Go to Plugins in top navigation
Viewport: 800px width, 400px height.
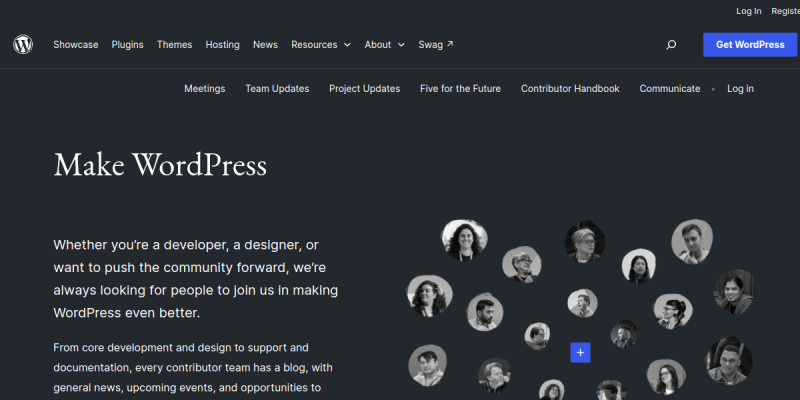(128, 44)
